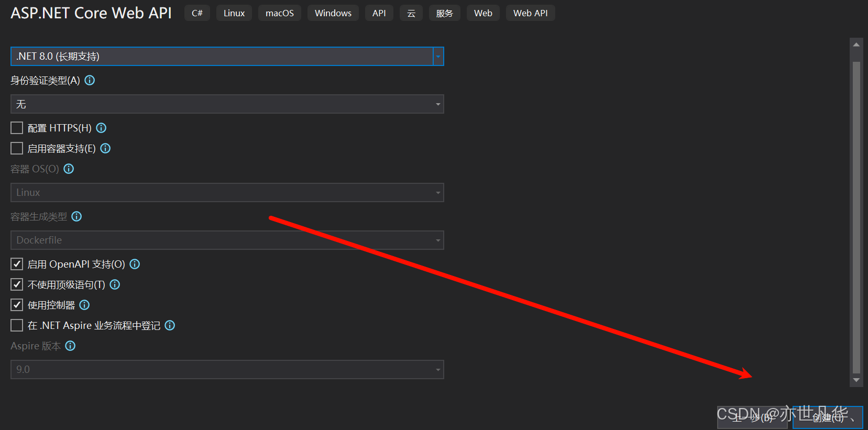Click the Windows tag in the header
Viewport: 868px width, 430px height.
(333, 13)
